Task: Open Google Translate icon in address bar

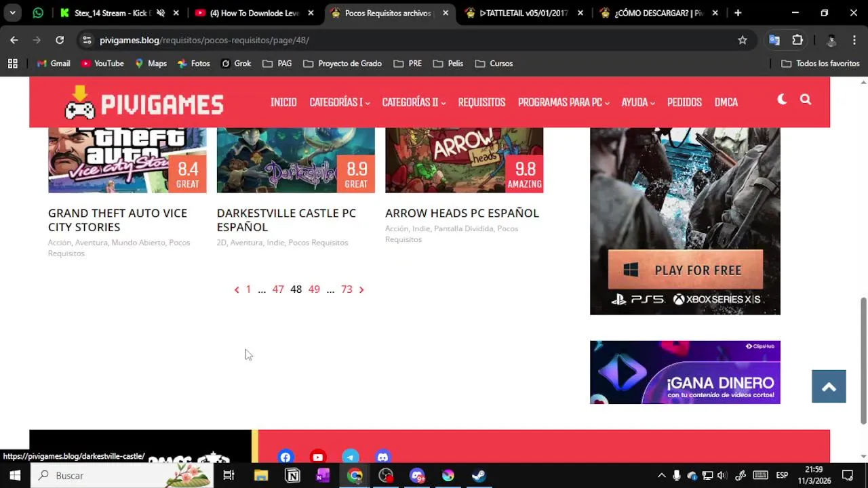Action: [x=774, y=40]
